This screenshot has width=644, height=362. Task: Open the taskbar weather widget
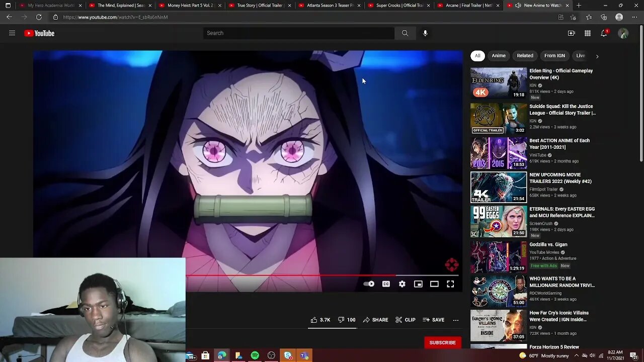pyautogui.click(x=545, y=355)
